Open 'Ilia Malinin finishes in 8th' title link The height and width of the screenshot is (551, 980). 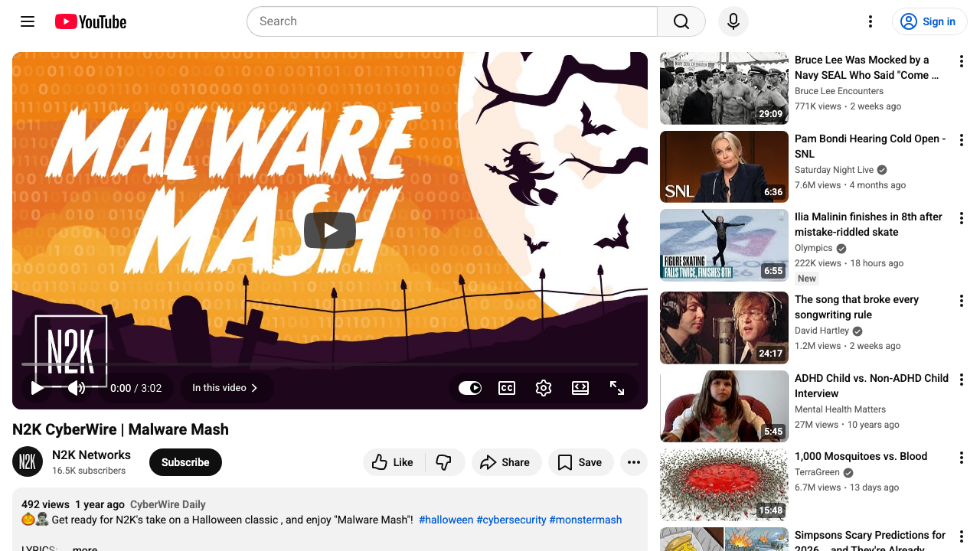(868, 224)
